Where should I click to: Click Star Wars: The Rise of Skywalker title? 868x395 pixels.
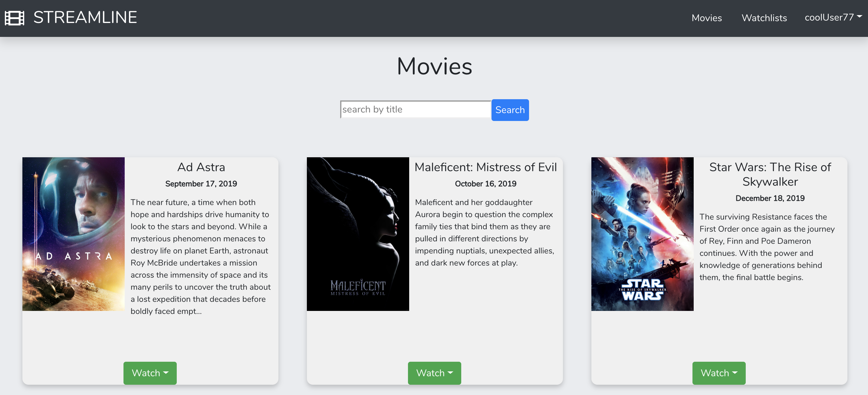tap(770, 175)
